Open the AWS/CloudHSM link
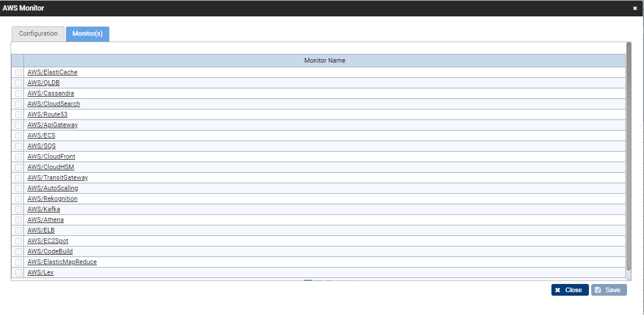This screenshot has height=315, width=644. coord(51,167)
